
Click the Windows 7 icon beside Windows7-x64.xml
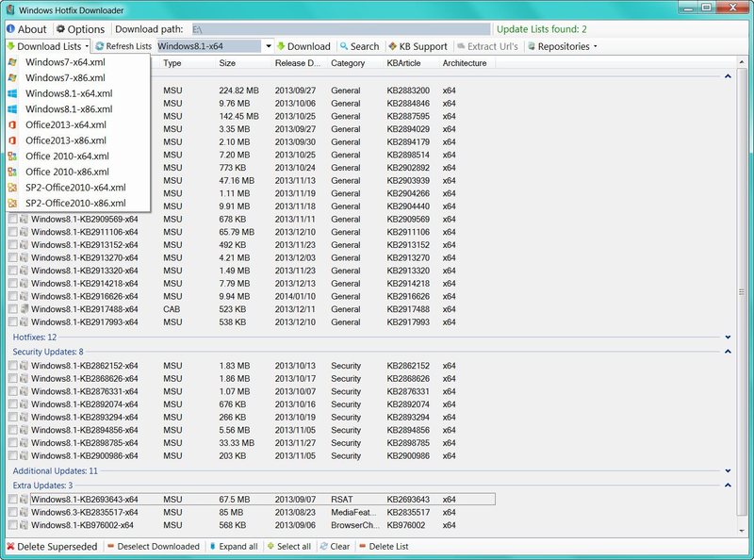click(12, 62)
